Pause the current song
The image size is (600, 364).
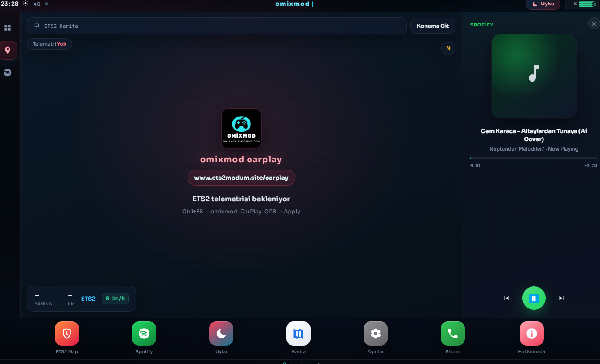click(x=534, y=298)
